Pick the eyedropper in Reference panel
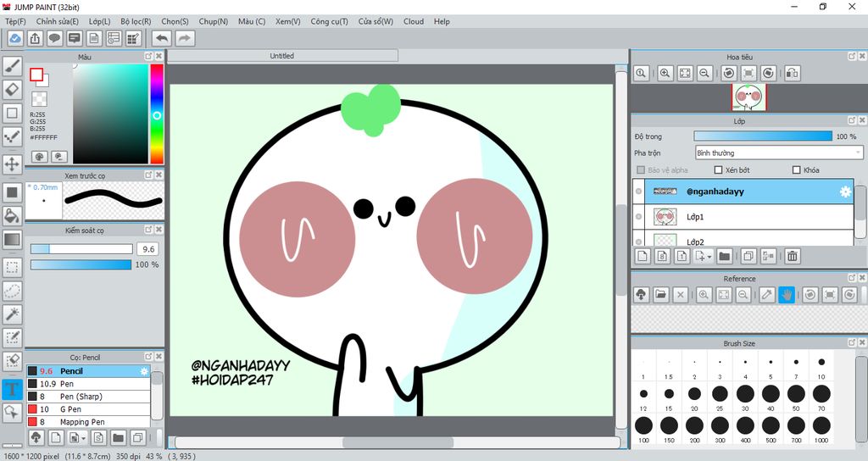This screenshot has width=868, height=461. click(766, 294)
